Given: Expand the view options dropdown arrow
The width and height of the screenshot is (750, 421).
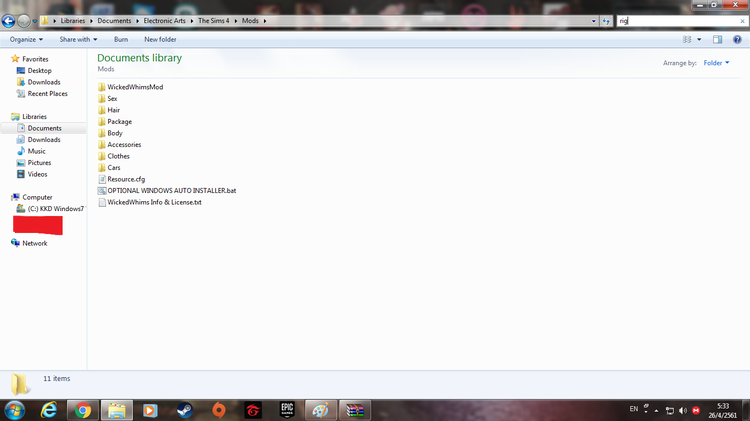Looking at the screenshot, I should tap(699, 39).
